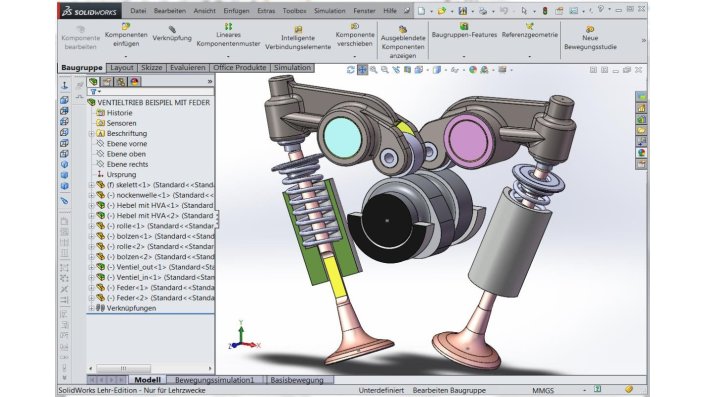Viewport: 705px width, 397px height.
Task: Open Lineares Komponentenmuster tool
Action: [x=228, y=35]
